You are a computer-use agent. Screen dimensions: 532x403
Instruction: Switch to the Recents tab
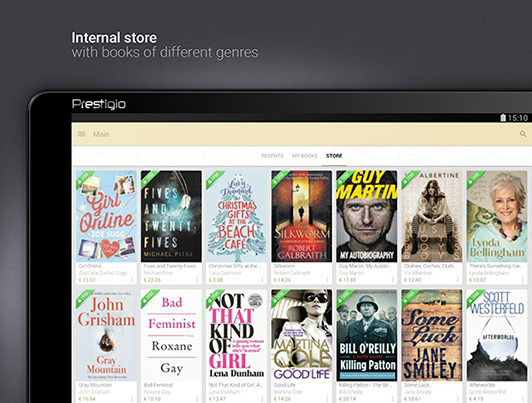click(x=272, y=156)
